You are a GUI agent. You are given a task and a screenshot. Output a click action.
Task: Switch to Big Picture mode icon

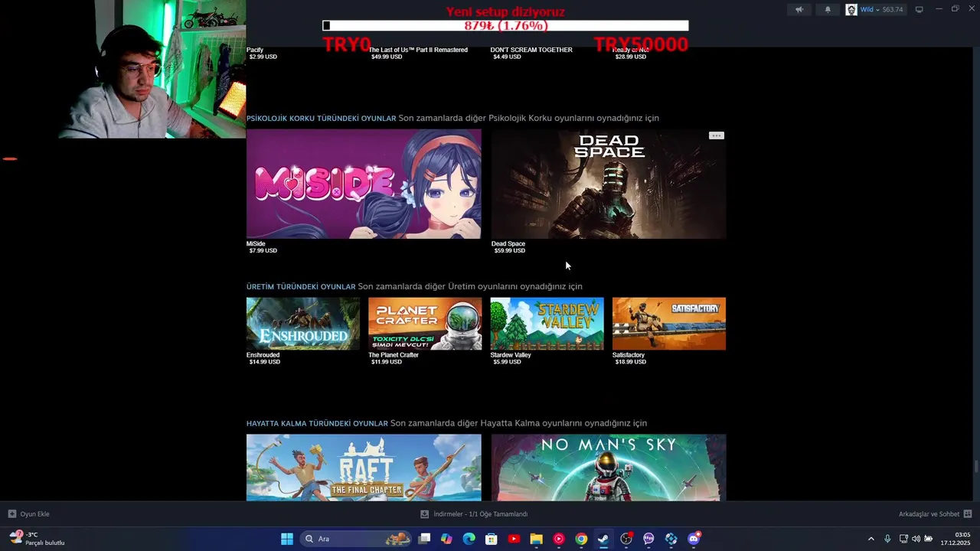tap(920, 10)
